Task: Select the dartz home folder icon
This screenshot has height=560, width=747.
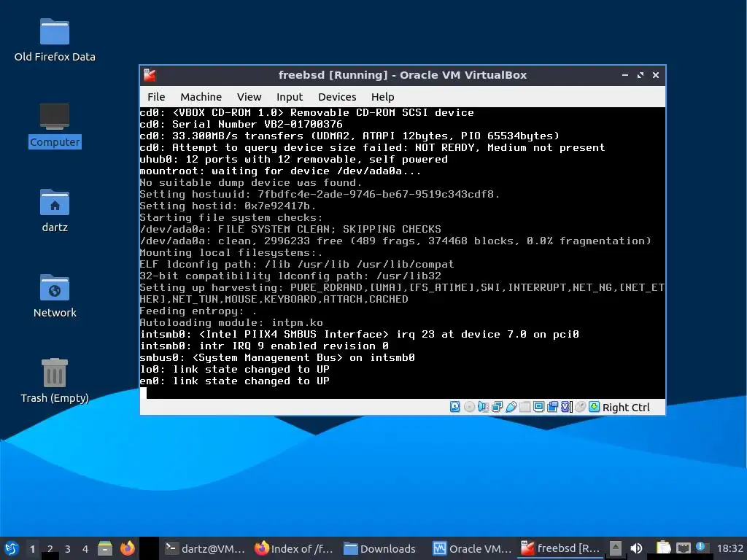Action: click(x=55, y=211)
